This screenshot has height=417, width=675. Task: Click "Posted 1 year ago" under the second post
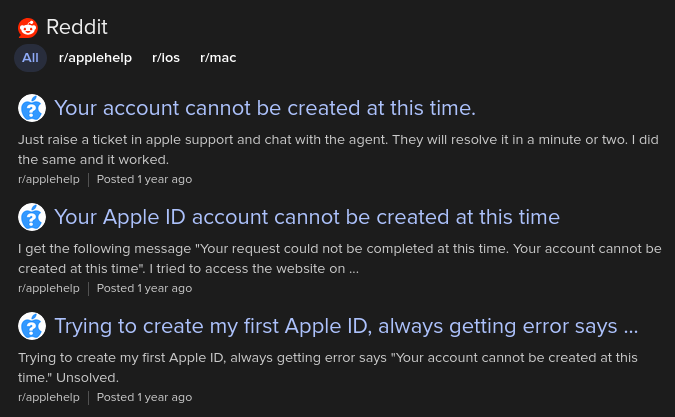[144, 288]
